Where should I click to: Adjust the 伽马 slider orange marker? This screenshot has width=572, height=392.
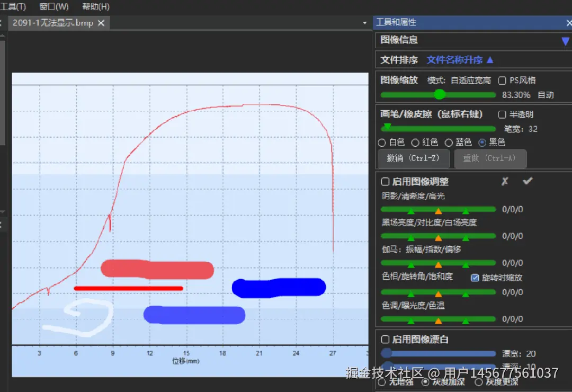[x=439, y=265]
